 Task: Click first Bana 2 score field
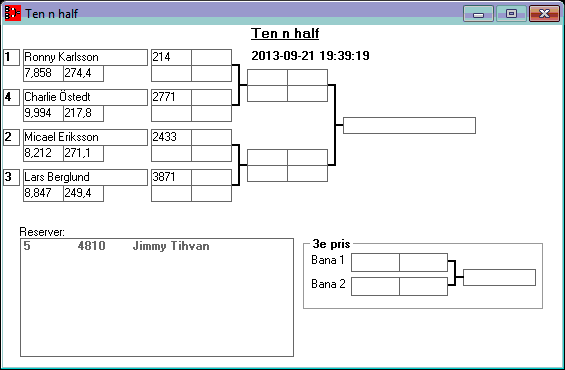375,286
